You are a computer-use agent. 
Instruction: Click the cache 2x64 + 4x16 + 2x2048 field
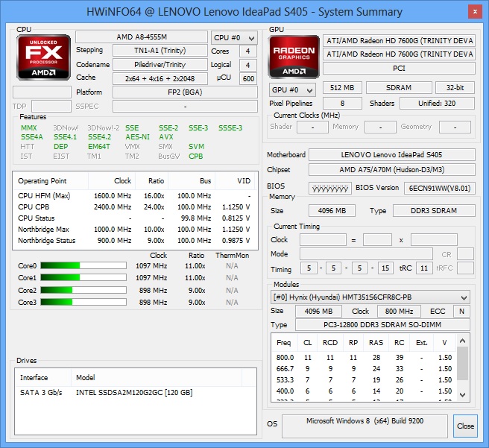click(x=160, y=78)
